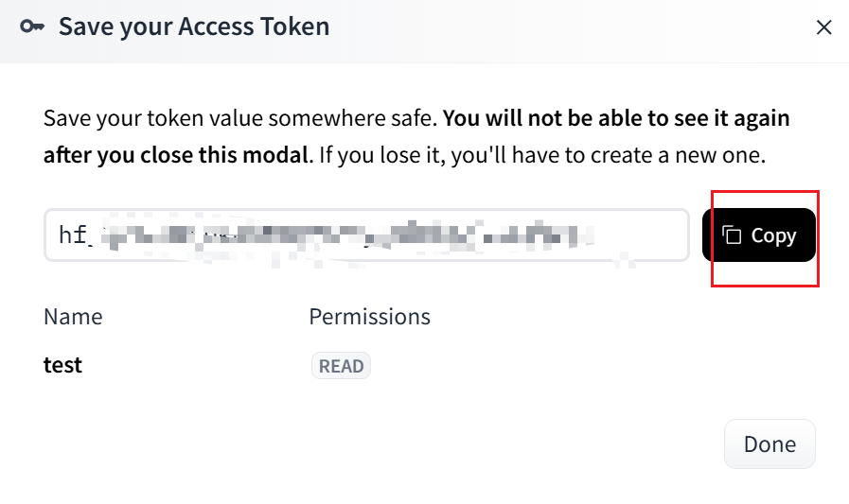The height and width of the screenshot is (504, 849).
Task: Click the READ permission badge
Action: pyautogui.click(x=341, y=366)
